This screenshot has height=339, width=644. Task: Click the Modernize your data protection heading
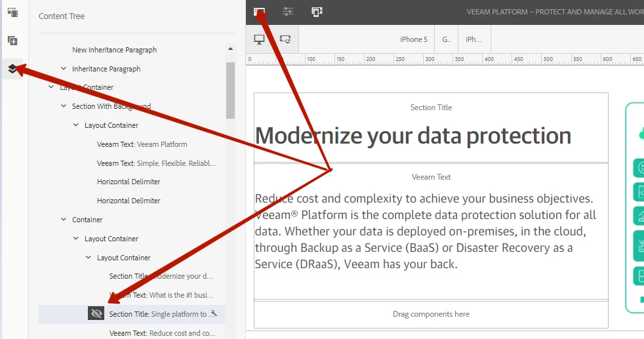pos(413,136)
